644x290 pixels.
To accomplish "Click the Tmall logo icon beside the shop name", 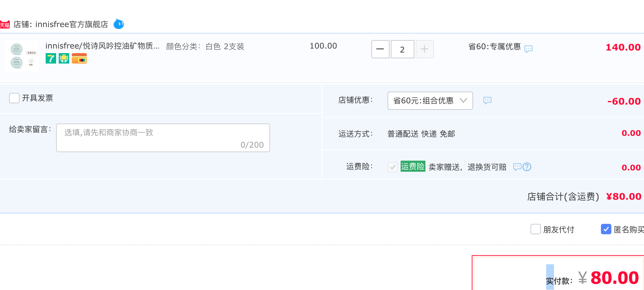I will [5, 24].
